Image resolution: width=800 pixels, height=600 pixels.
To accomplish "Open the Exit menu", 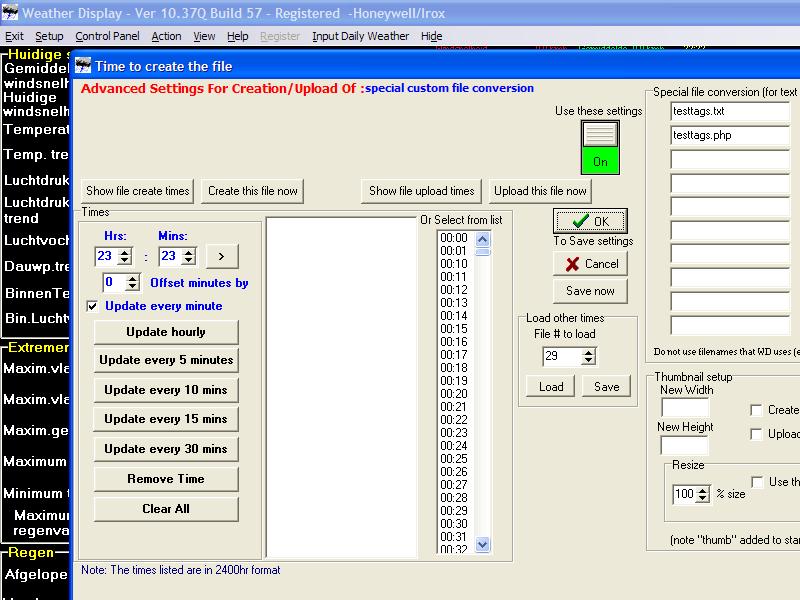I will [x=14, y=36].
